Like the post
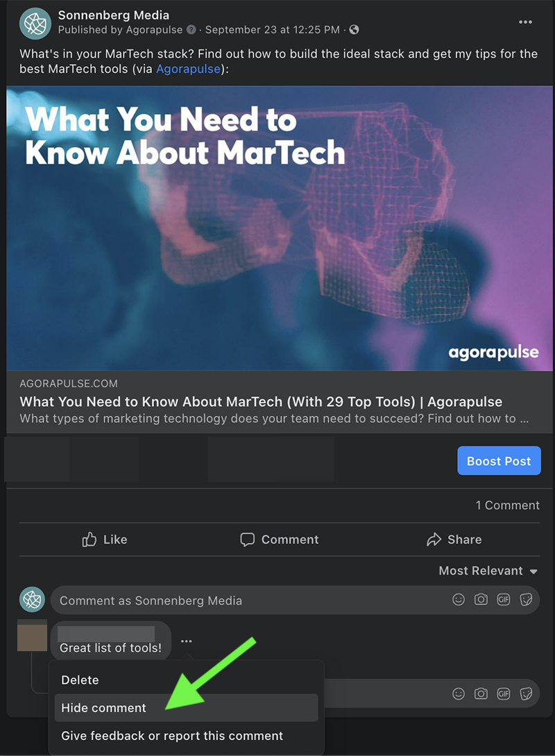Viewport: 555px width, 756px height. click(x=105, y=539)
